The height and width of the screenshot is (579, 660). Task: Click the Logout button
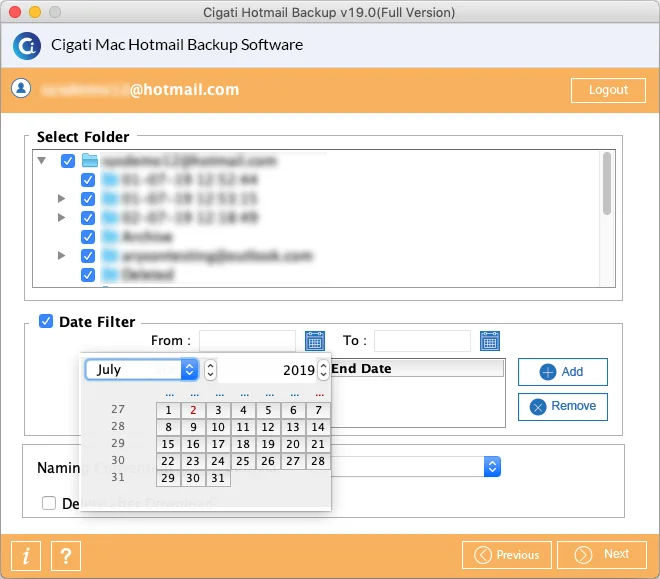[x=608, y=90]
